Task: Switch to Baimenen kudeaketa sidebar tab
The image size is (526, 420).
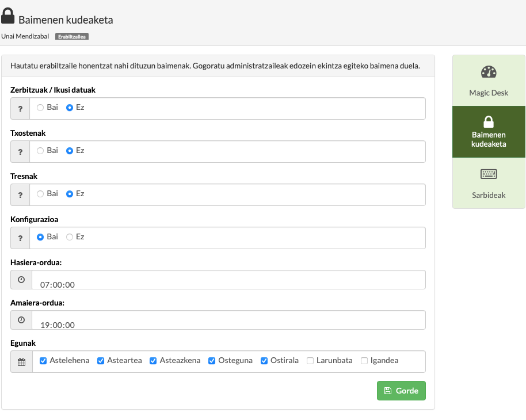Action: pos(489,132)
